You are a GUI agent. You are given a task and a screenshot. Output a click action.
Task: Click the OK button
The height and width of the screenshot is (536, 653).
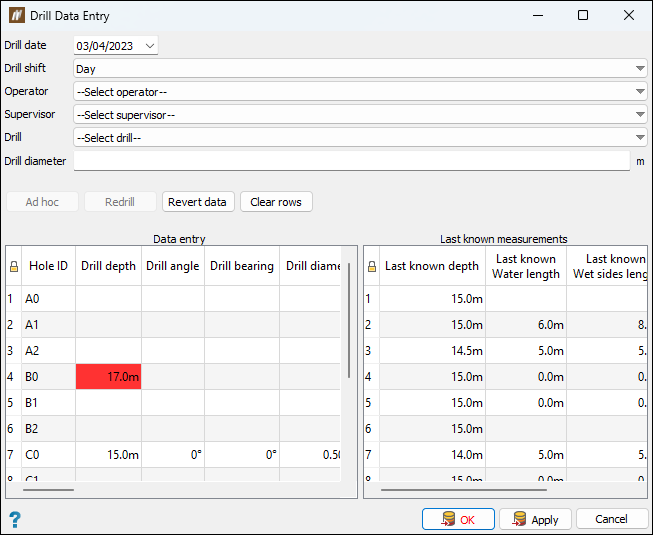coord(458,519)
